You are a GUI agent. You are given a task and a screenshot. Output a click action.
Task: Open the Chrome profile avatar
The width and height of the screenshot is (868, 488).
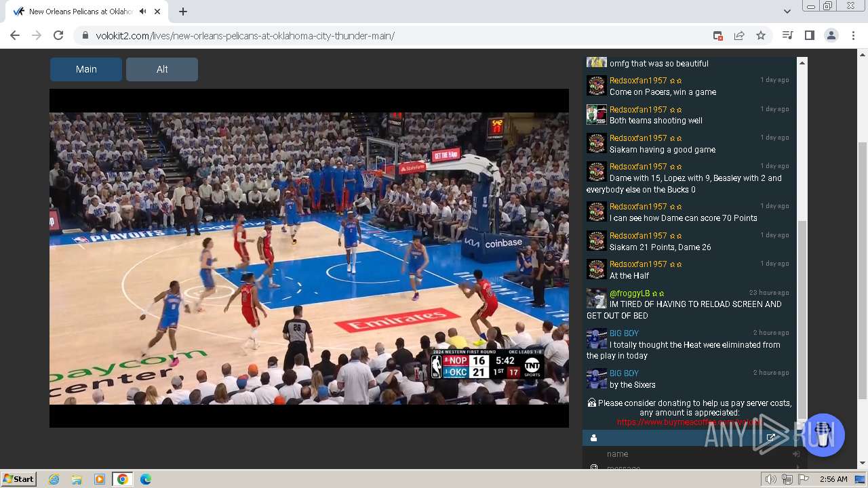tap(831, 35)
